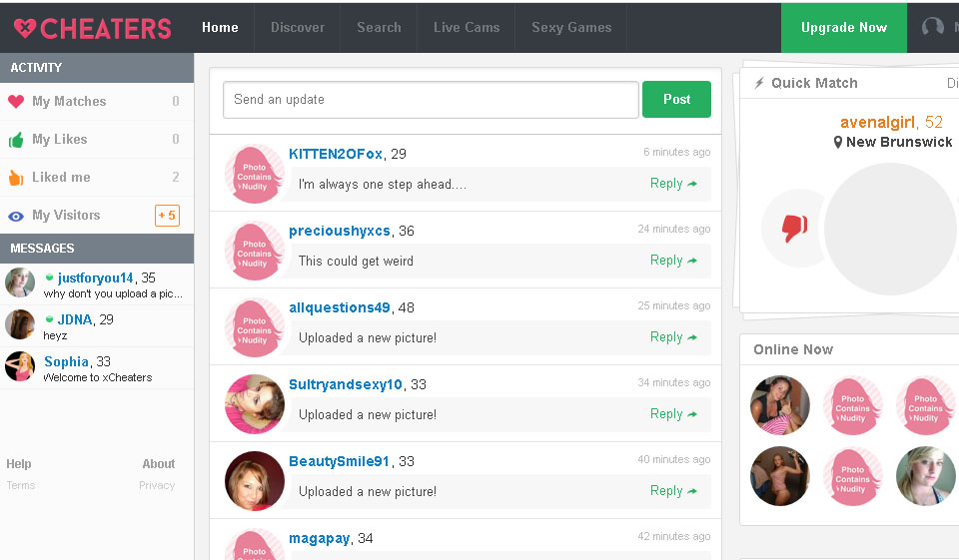This screenshot has width=959, height=560.
Task: Click the +5 visitors badge
Action: (167, 216)
